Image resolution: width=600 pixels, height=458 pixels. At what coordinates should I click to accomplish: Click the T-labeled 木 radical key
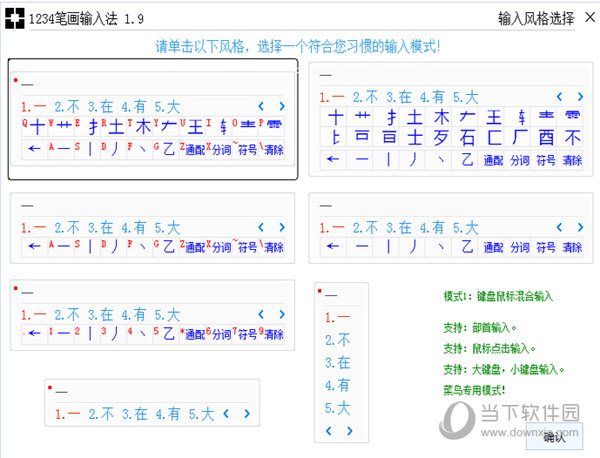tap(140, 126)
